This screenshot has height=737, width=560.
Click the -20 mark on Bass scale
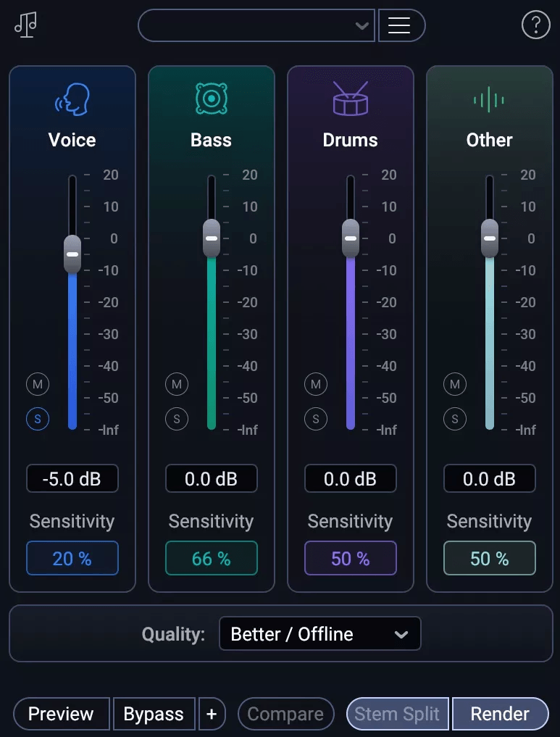(248, 302)
